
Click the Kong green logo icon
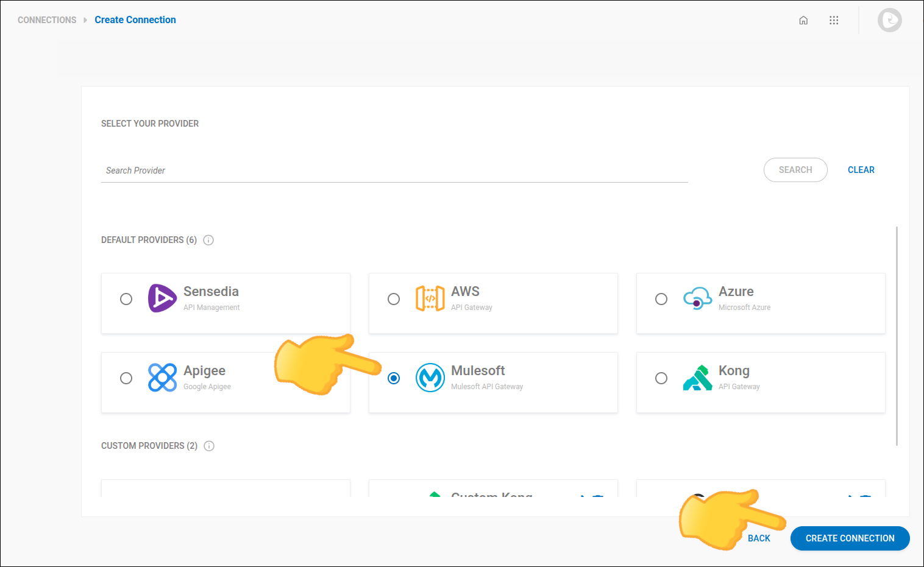(697, 378)
